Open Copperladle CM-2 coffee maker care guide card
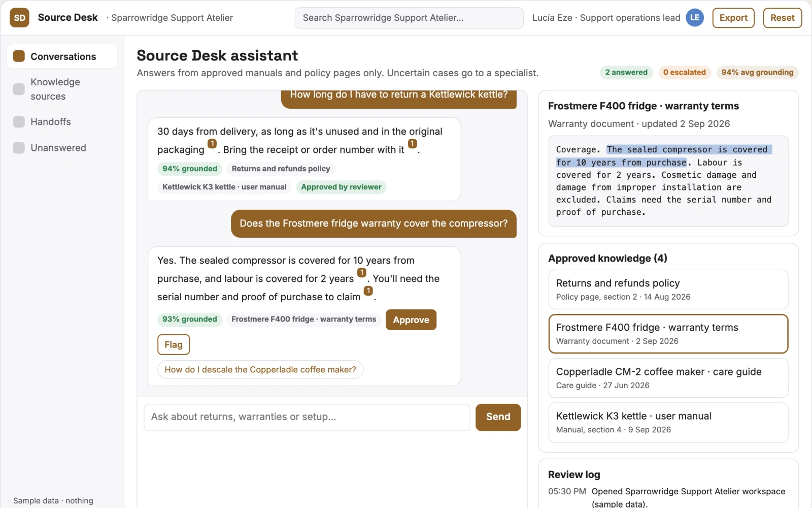Image resolution: width=812 pixels, height=508 pixels. 668,378
